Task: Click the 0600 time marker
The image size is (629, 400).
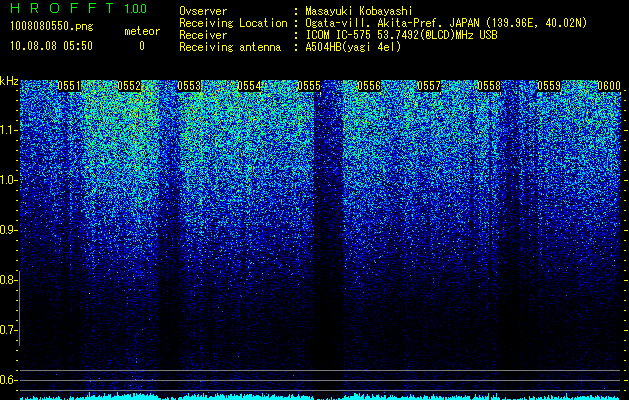Action: point(609,86)
